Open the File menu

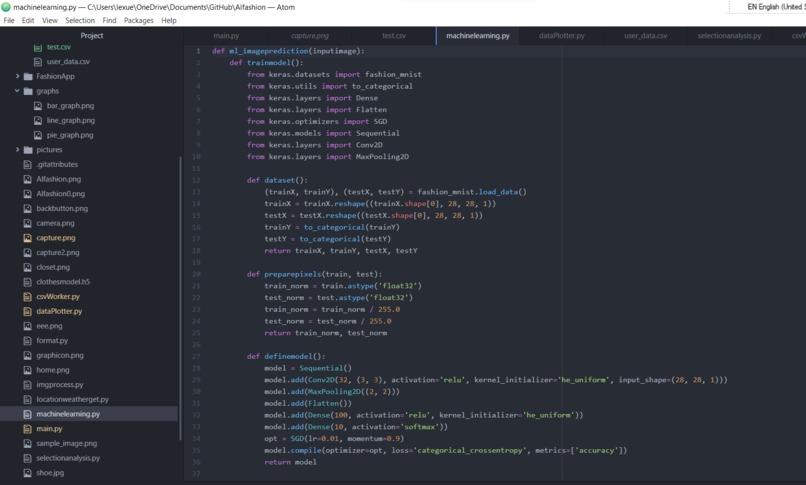point(9,21)
